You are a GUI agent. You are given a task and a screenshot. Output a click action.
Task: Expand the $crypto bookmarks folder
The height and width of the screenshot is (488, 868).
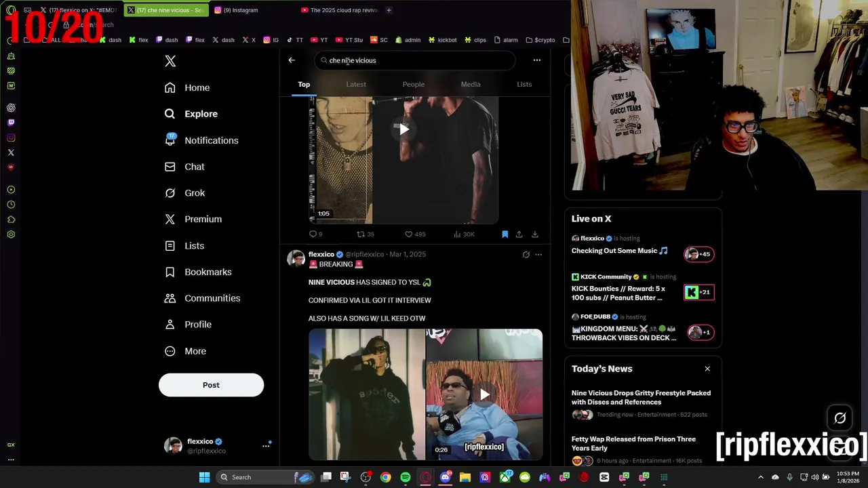[x=540, y=40]
